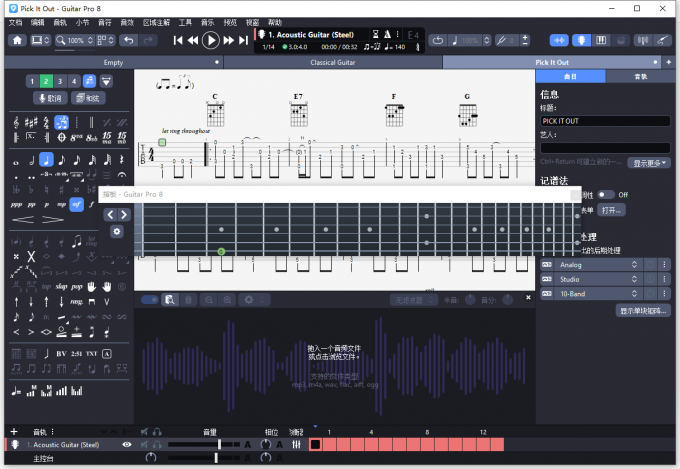Screen dimensions: 680x469
Task: Click the 歌词 lyrics button
Action: [50, 98]
